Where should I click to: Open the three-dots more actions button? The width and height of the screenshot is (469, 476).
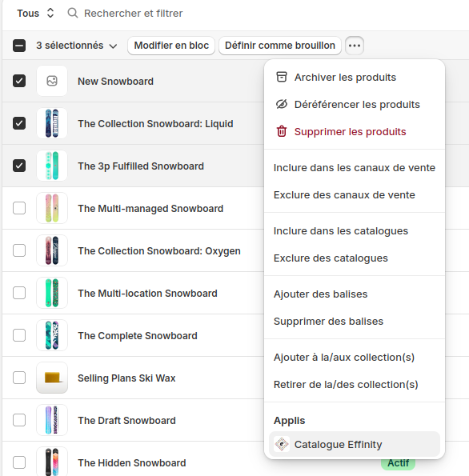(355, 46)
